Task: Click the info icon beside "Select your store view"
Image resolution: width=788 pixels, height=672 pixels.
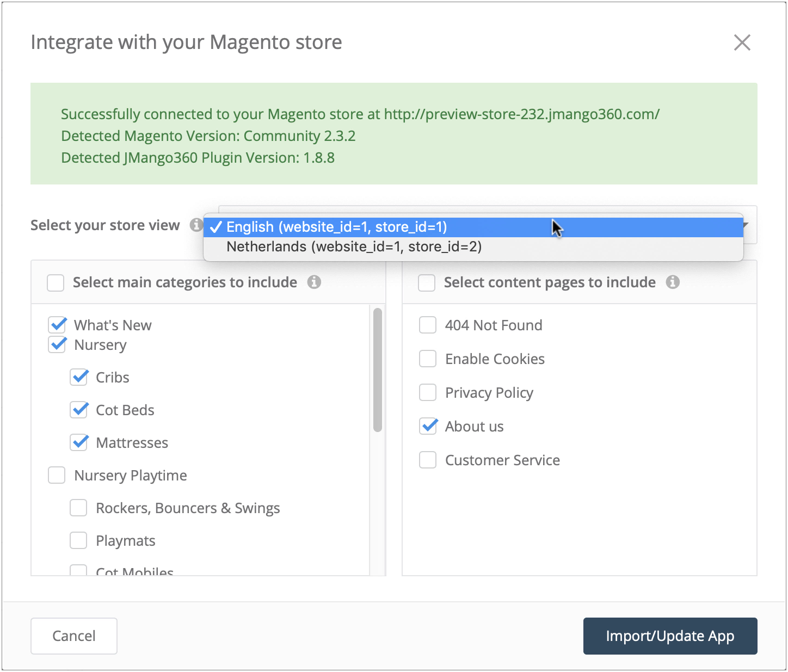Action: [x=196, y=225]
